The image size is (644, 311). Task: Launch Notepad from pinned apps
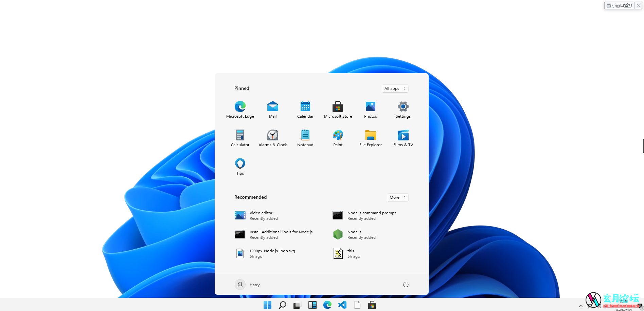tap(305, 138)
